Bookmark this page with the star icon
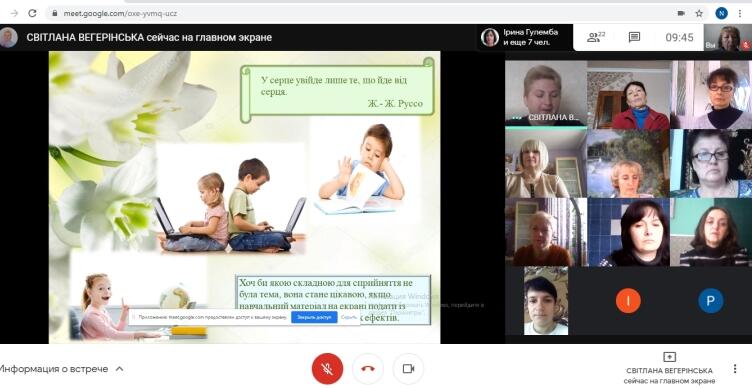Image resolution: width=752 pixels, height=388 pixels. click(699, 13)
